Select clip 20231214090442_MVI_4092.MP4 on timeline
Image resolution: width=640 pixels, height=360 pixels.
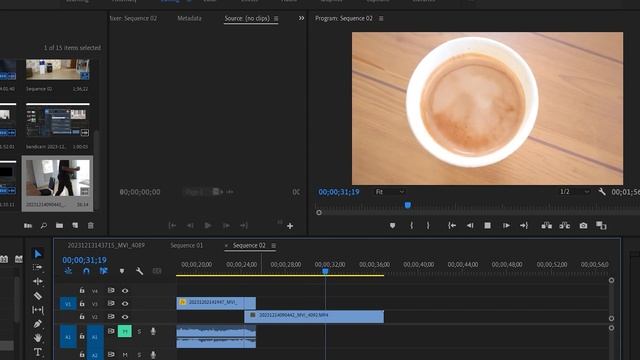click(314, 316)
